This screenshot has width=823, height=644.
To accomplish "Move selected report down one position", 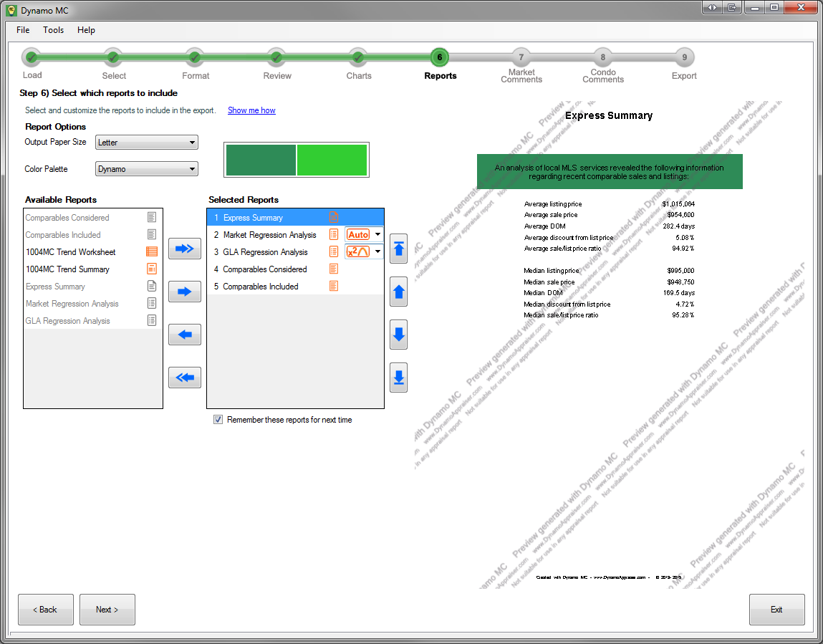I will [399, 335].
